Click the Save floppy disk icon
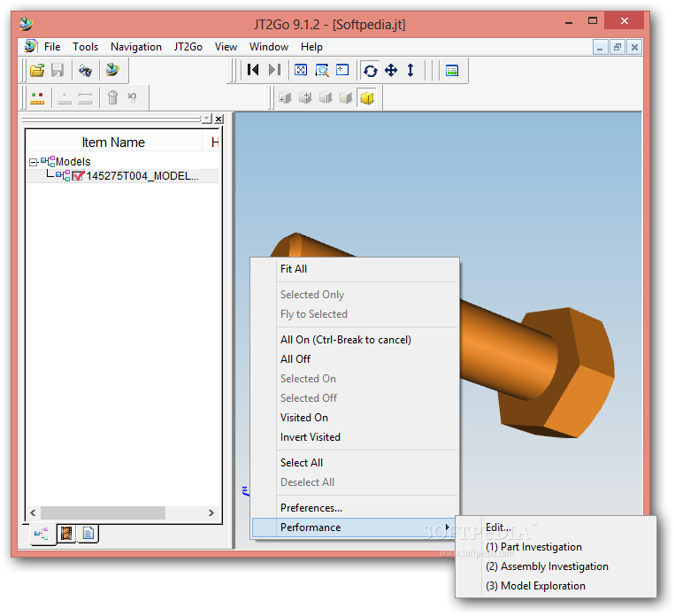This screenshot has width=675, height=616. point(58,70)
